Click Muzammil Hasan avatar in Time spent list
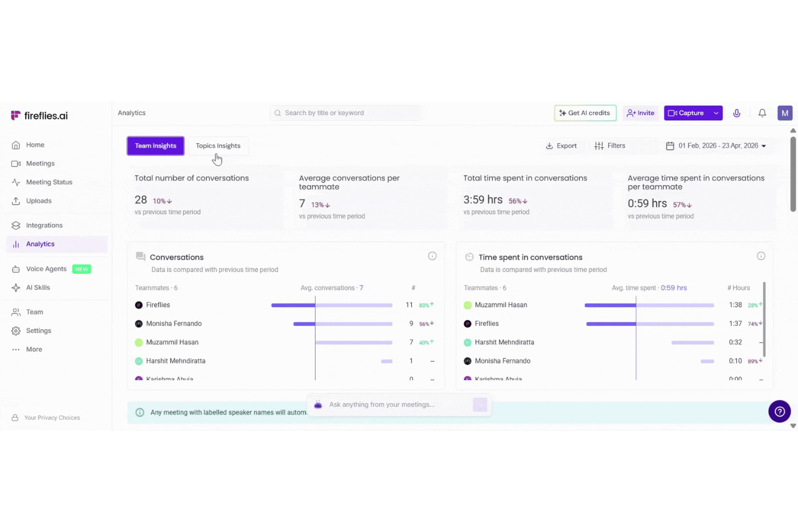798x532 pixels. [467, 305]
